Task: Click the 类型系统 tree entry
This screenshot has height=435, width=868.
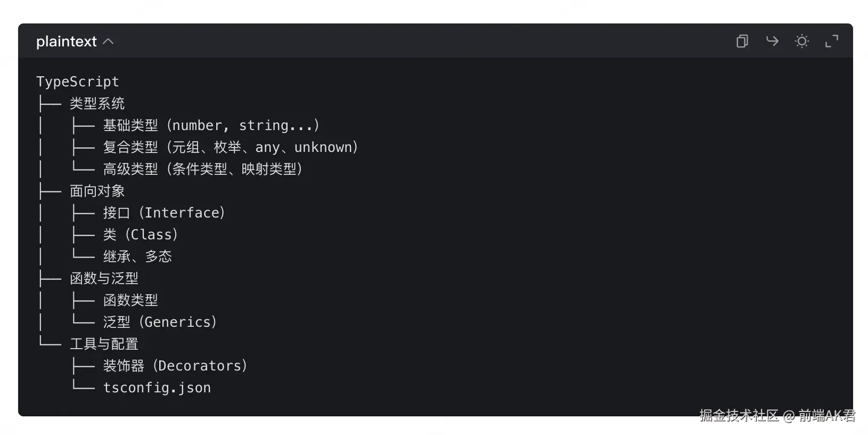Action: coord(97,103)
